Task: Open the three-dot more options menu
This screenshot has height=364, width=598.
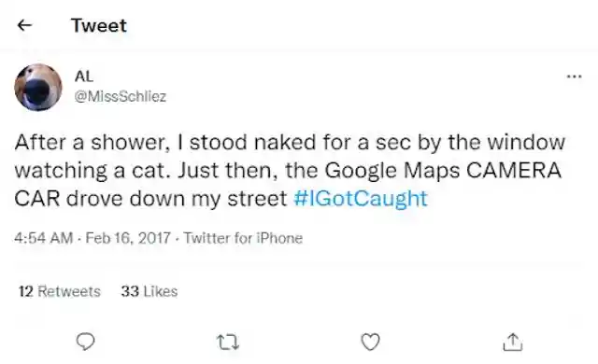Action: coord(574,77)
